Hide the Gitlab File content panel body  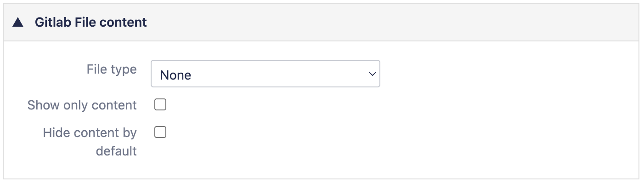coord(18,22)
